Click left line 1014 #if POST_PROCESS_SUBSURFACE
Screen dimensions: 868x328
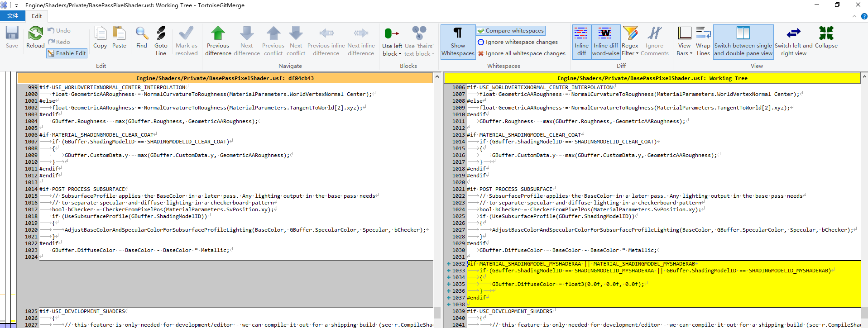[236, 189]
